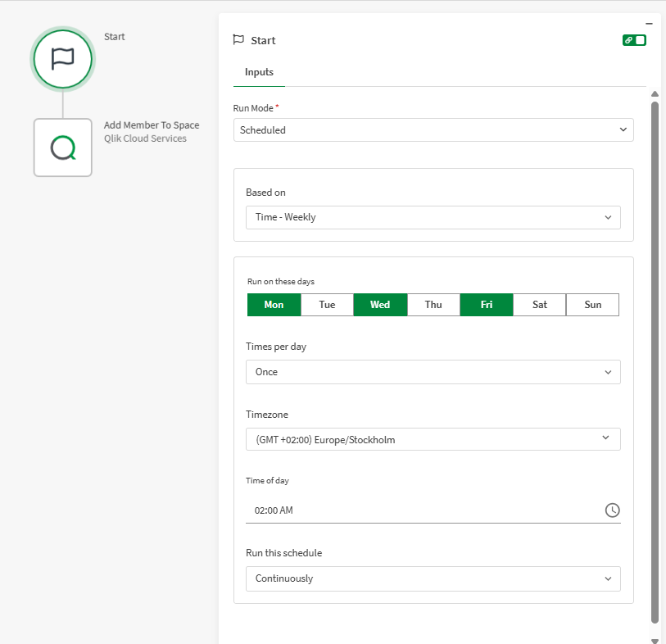The height and width of the screenshot is (644, 666).
Task: Open the Timezone Europe/Stockholm dropdown
Action: (433, 439)
